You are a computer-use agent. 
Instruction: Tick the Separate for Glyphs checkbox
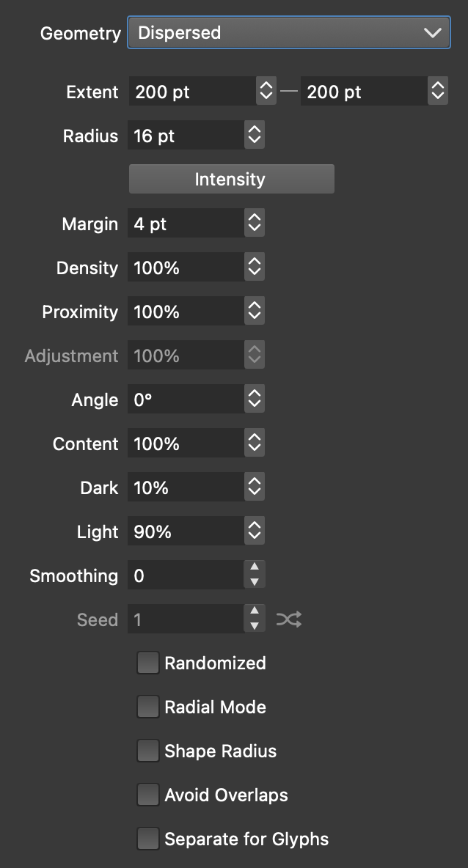[x=148, y=839]
